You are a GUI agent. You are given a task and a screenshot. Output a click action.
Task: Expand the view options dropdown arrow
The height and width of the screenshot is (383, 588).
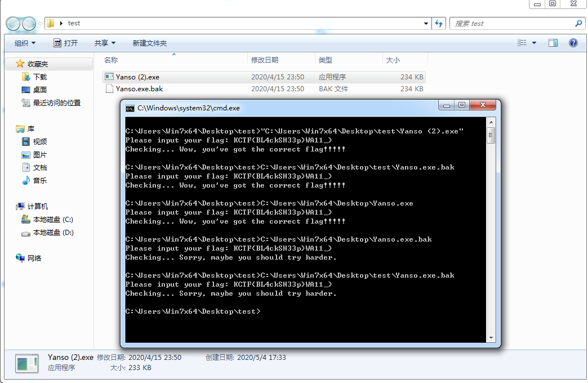point(534,43)
